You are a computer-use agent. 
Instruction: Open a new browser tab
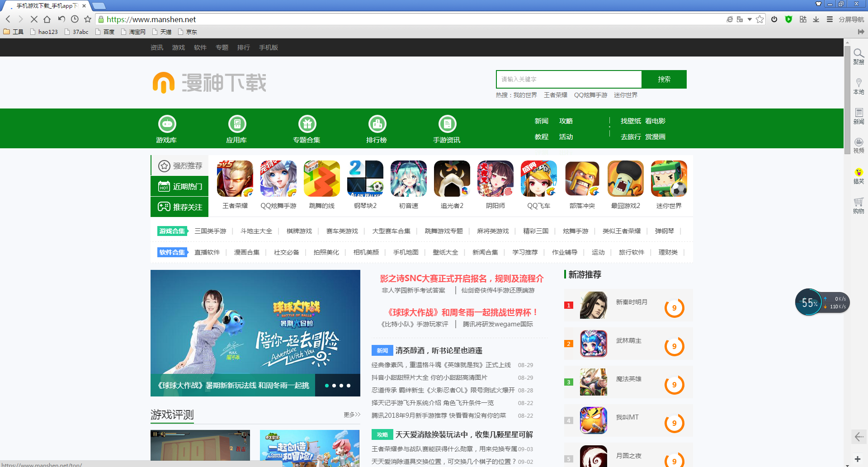(x=99, y=5)
